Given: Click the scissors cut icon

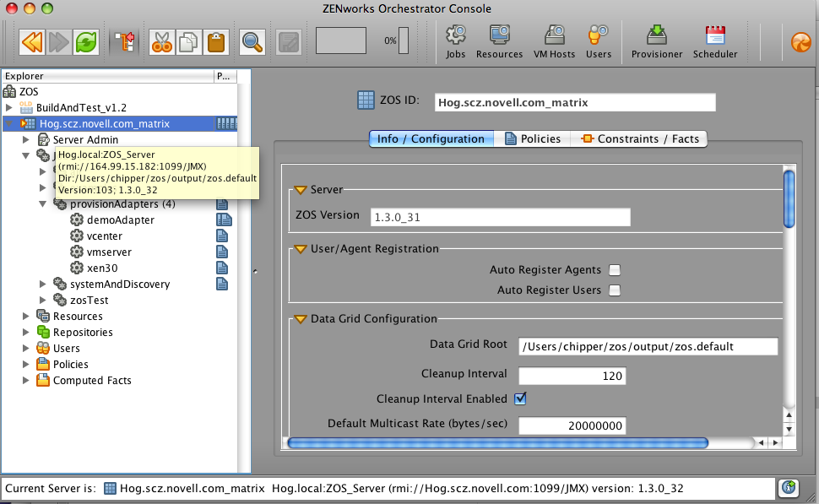Looking at the screenshot, I should 161,41.
